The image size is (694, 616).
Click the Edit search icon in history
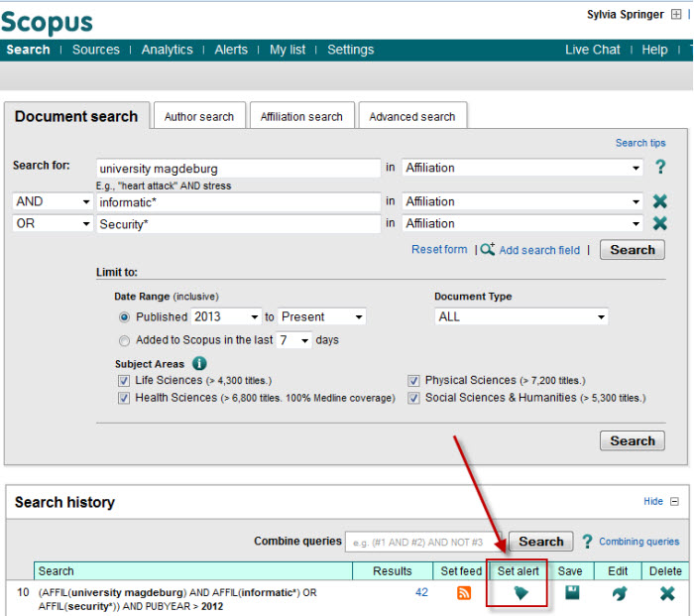620,593
